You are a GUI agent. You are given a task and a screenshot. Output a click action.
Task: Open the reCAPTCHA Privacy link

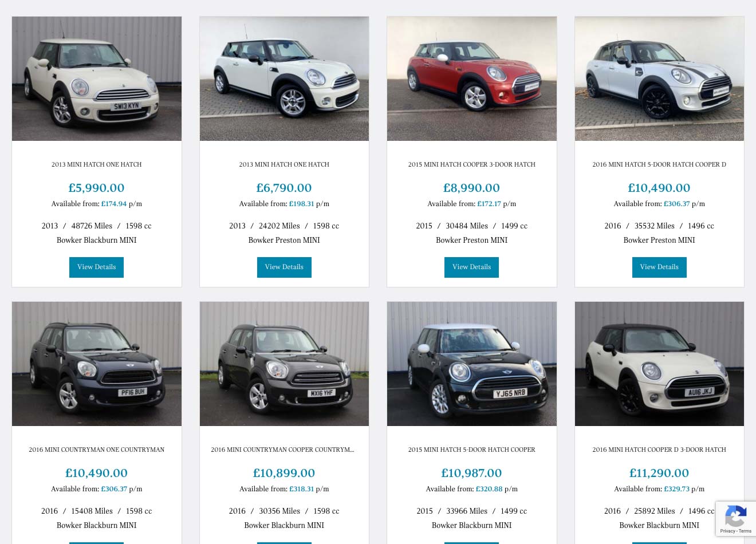click(727, 531)
